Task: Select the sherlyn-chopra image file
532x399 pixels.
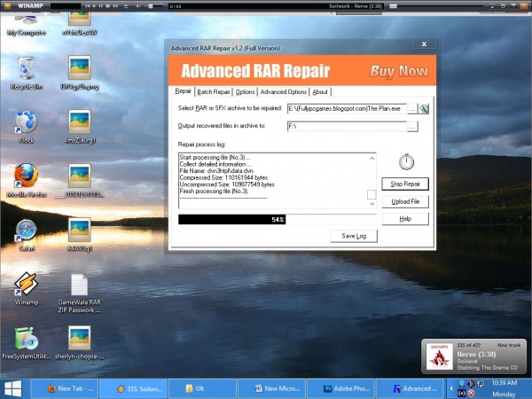Action: (x=80, y=343)
